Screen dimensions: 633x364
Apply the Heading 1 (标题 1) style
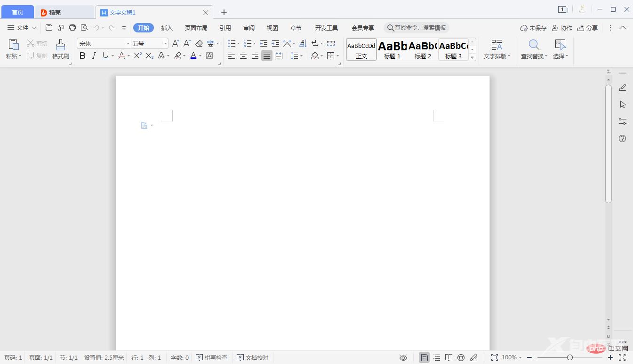392,49
